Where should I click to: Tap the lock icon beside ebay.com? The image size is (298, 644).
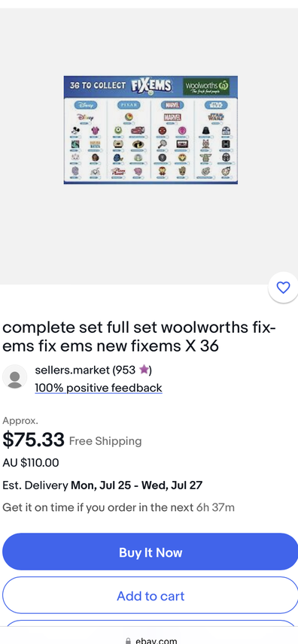coord(128,641)
